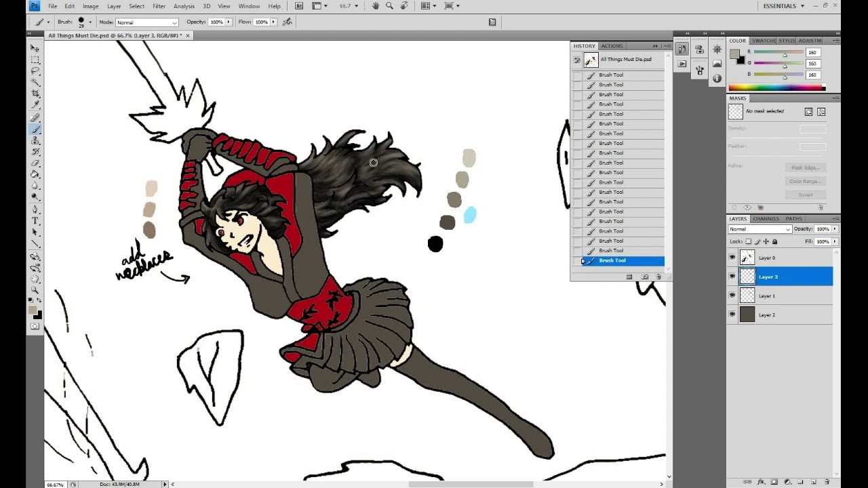The image size is (868, 488).
Task: Open the collapsed Info panel icon
Action: 717,79
